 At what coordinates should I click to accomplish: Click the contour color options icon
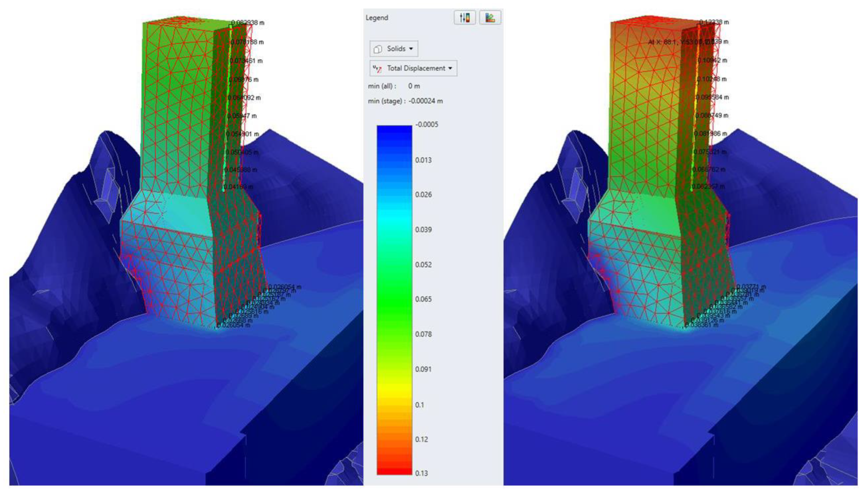(x=490, y=18)
